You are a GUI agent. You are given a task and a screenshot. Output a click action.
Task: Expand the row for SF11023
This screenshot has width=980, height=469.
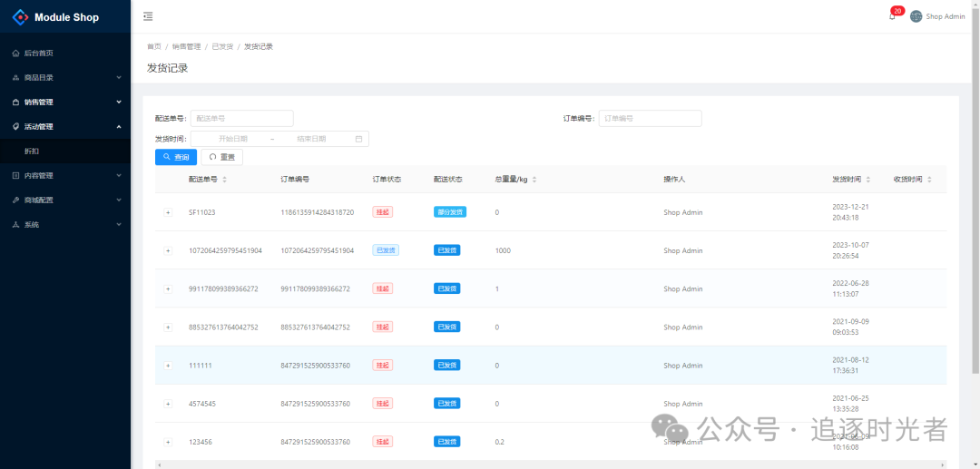(168, 212)
